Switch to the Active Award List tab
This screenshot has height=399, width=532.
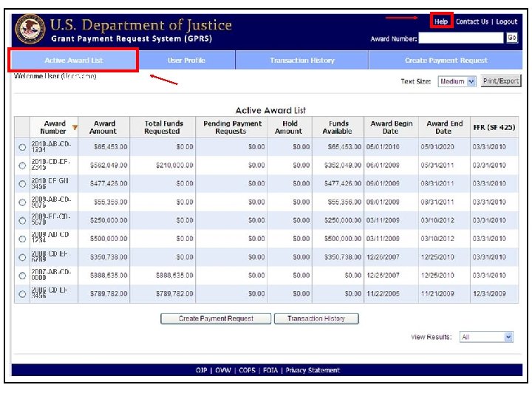(74, 61)
